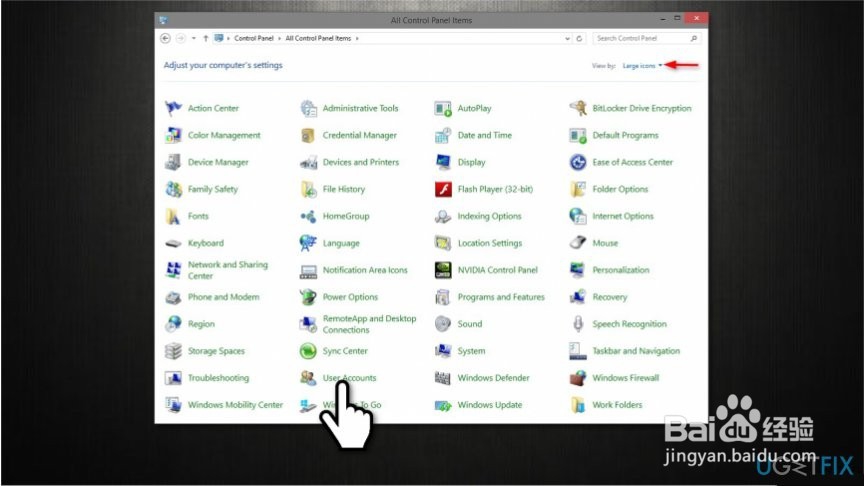Open Windows Mobility Center link

(236, 405)
